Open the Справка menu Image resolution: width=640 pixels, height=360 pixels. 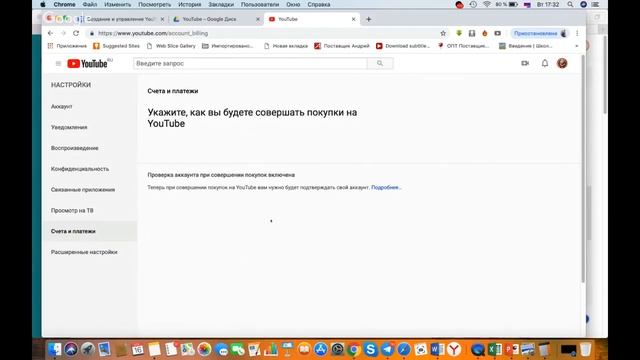pyautogui.click(x=319, y=4)
